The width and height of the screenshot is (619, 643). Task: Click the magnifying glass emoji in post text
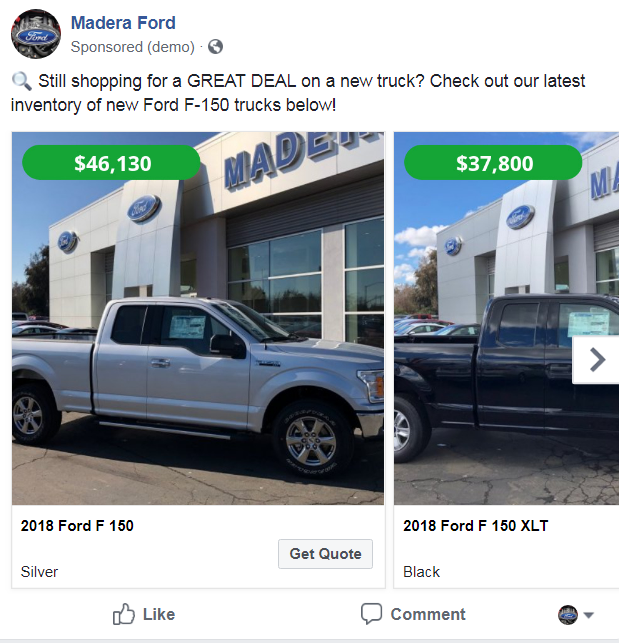[x=21, y=81]
